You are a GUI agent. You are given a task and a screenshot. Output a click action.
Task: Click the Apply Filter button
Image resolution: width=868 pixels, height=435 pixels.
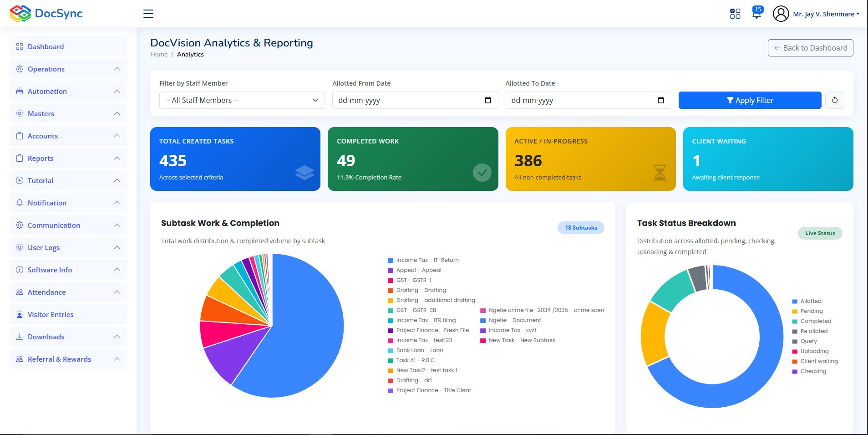coord(750,100)
